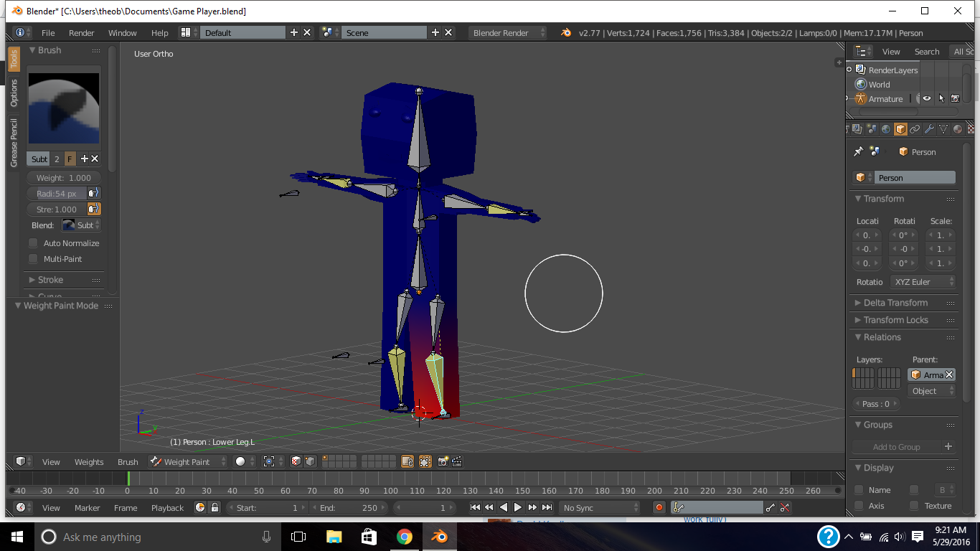Image resolution: width=980 pixels, height=551 pixels.
Task: Open the File menu
Action: 48,32
